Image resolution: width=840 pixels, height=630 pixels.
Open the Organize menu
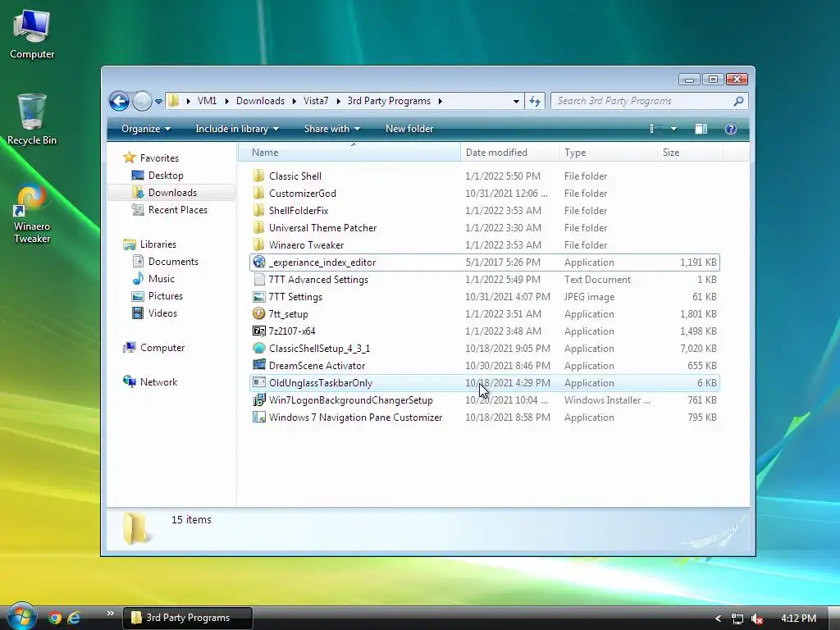(146, 129)
